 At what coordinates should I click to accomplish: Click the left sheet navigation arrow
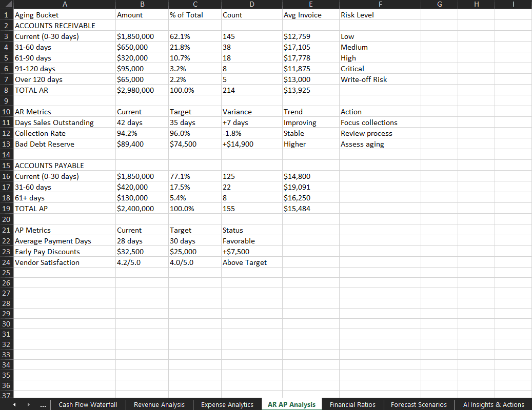(15, 404)
